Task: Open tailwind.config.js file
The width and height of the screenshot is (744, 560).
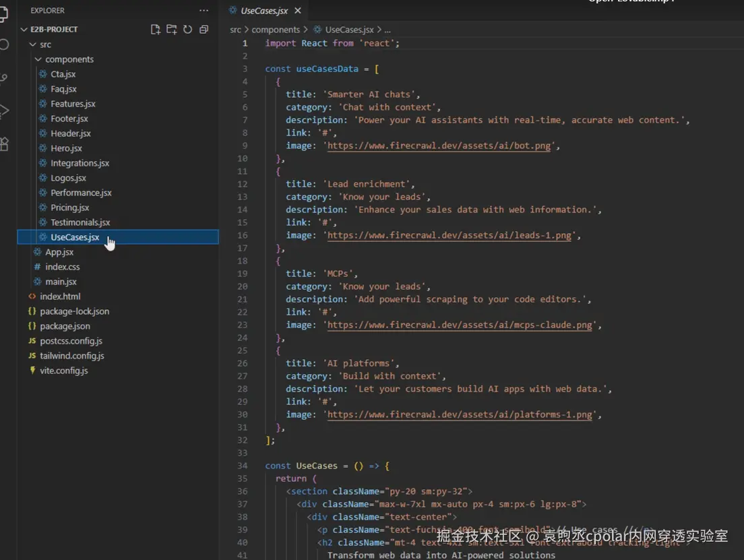Action: (x=72, y=355)
